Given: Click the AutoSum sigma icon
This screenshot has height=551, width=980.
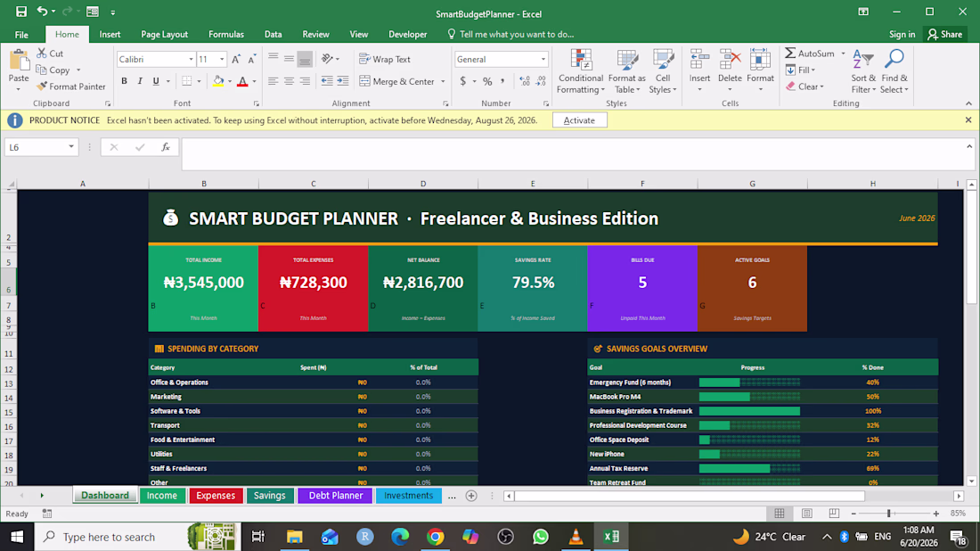Looking at the screenshot, I should (x=790, y=53).
